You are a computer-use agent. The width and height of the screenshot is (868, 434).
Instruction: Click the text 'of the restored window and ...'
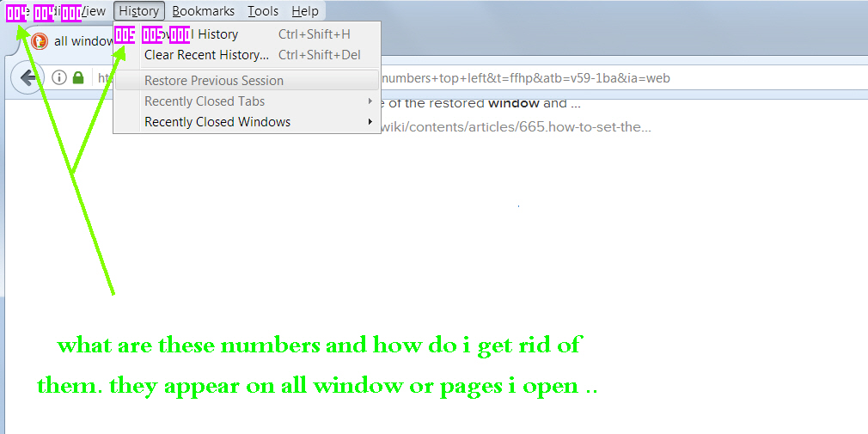(480, 103)
